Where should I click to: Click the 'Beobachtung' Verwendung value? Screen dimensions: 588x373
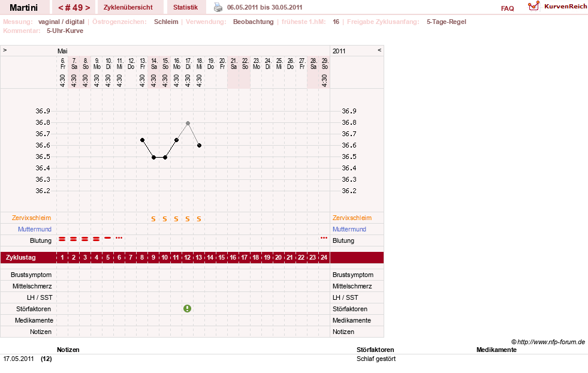point(253,22)
